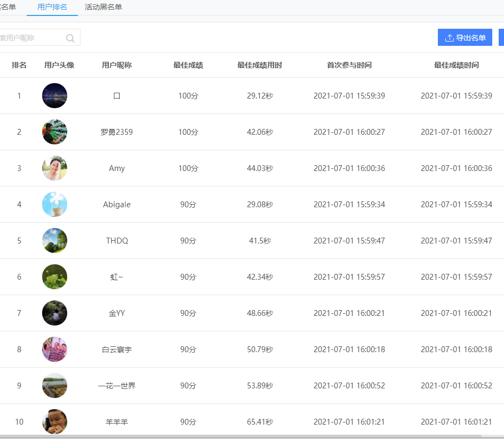Click Abigale's avatar thumbnail

54,205
